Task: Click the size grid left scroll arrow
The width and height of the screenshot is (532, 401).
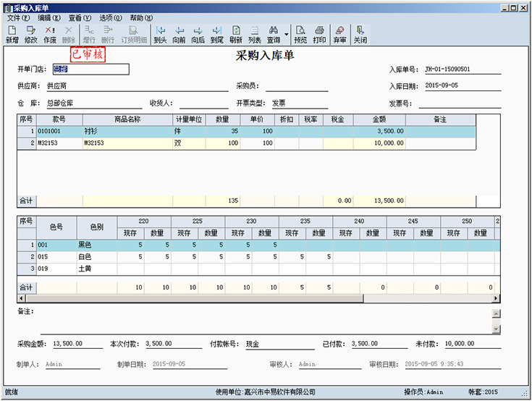Action: [21, 298]
